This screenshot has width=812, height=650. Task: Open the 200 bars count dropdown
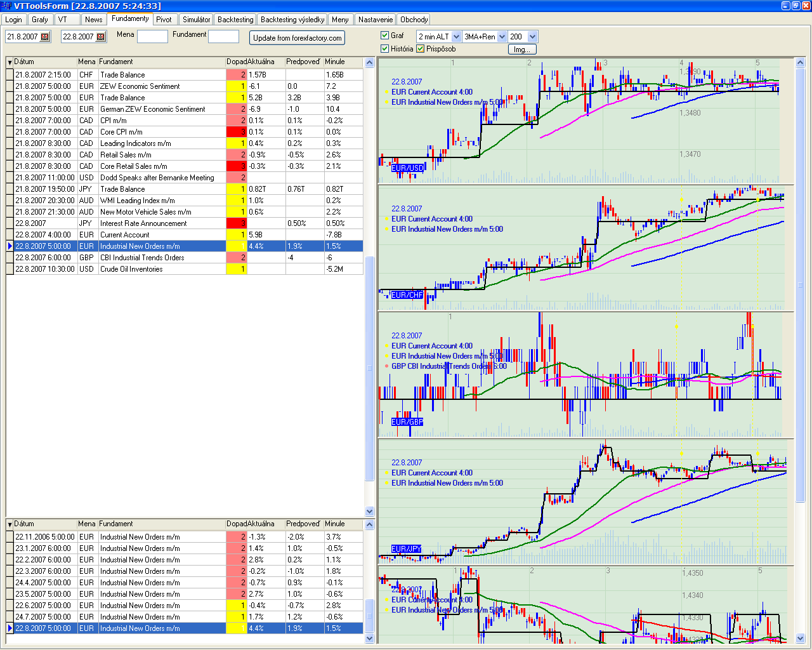(532, 37)
